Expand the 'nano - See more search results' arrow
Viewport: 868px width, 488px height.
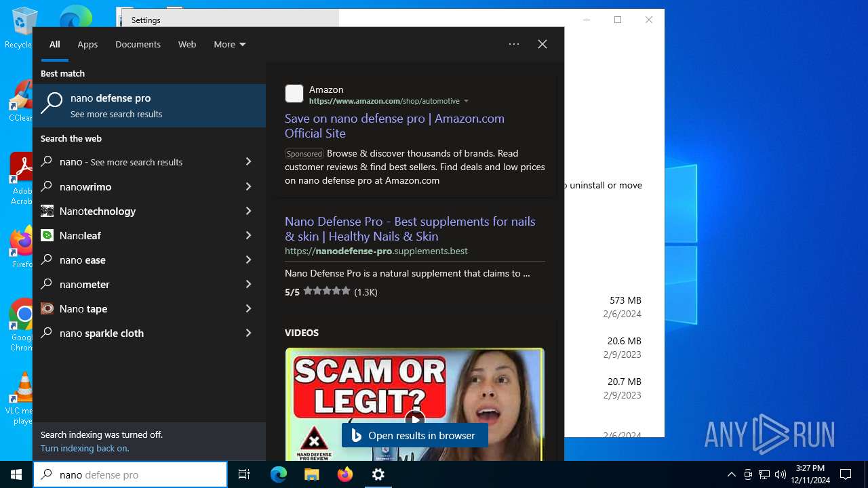(248, 162)
